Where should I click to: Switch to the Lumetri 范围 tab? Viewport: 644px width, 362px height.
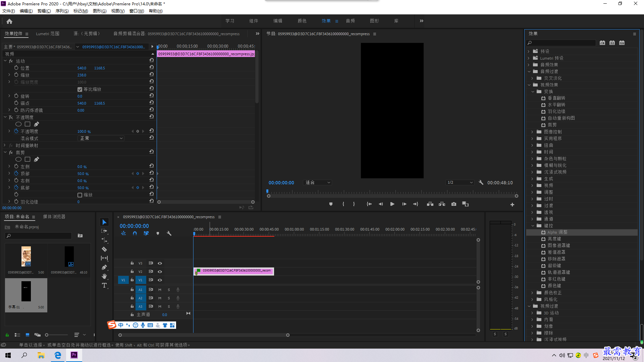(48, 34)
